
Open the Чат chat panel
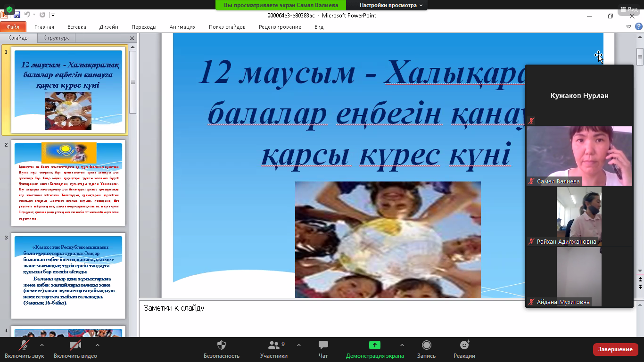[323, 349]
